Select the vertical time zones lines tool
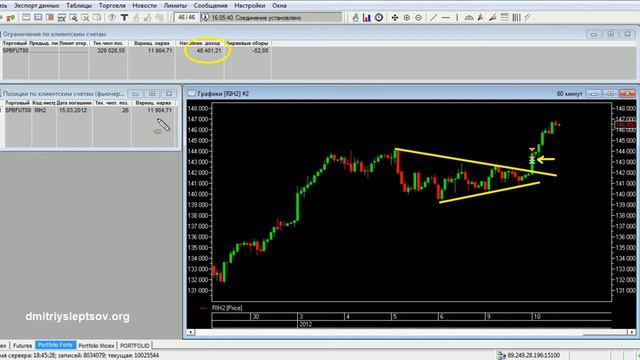The image size is (640, 360). coord(516,18)
